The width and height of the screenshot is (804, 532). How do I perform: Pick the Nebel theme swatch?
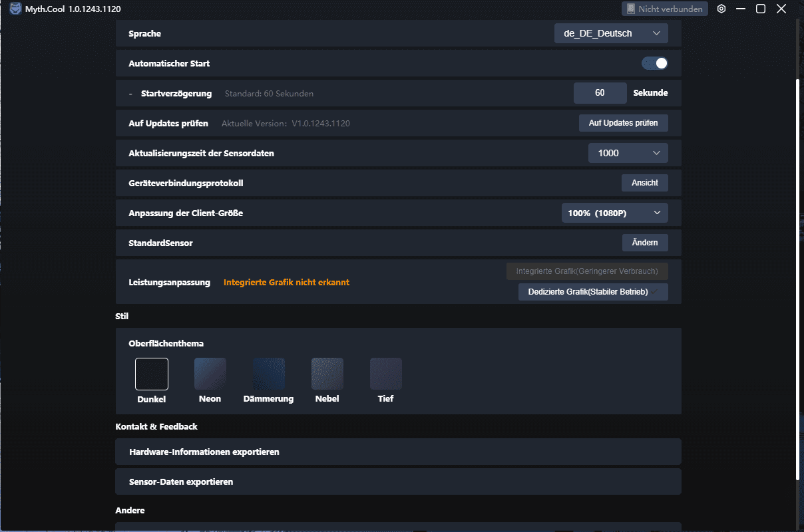327,374
